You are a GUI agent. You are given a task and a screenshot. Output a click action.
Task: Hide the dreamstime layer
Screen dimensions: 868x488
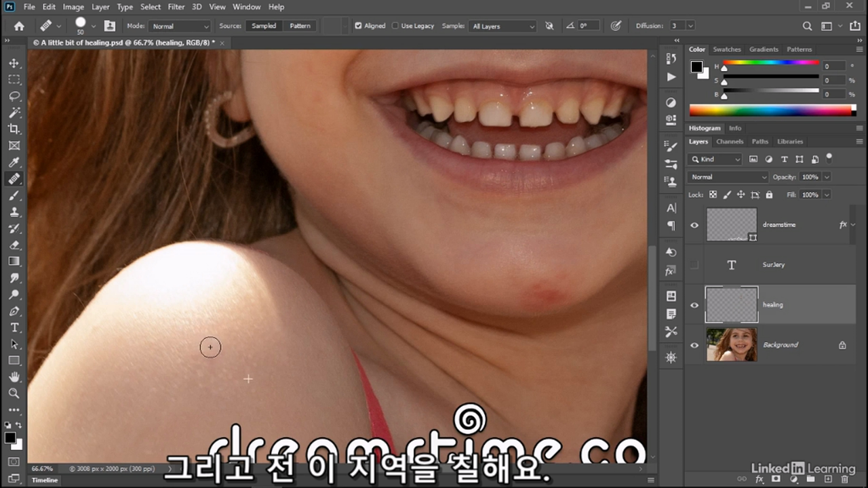coord(694,225)
